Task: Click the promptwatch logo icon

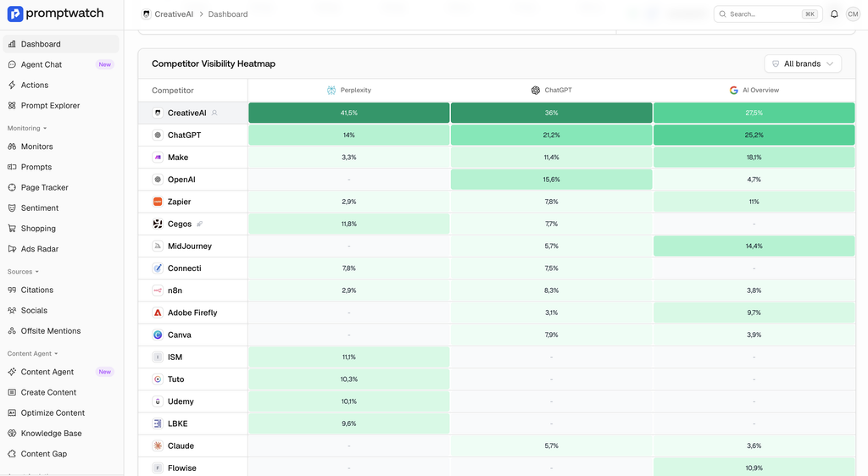Action: (x=15, y=14)
